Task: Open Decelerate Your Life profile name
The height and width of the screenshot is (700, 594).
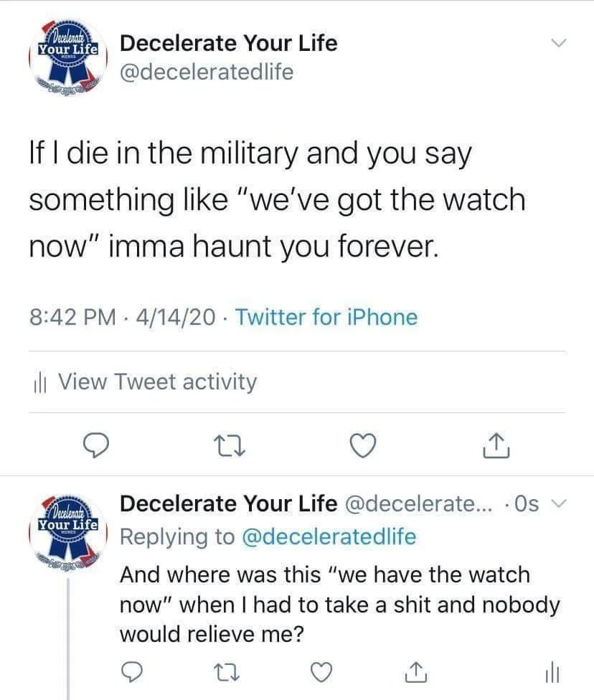Action: 228,43
